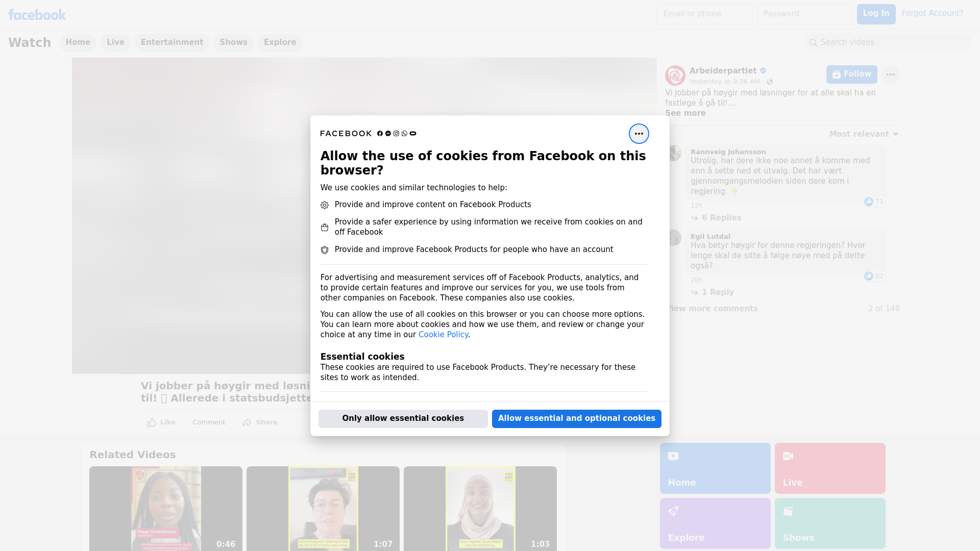Open the Shows tile with clapperboard icon

click(x=830, y=523)
